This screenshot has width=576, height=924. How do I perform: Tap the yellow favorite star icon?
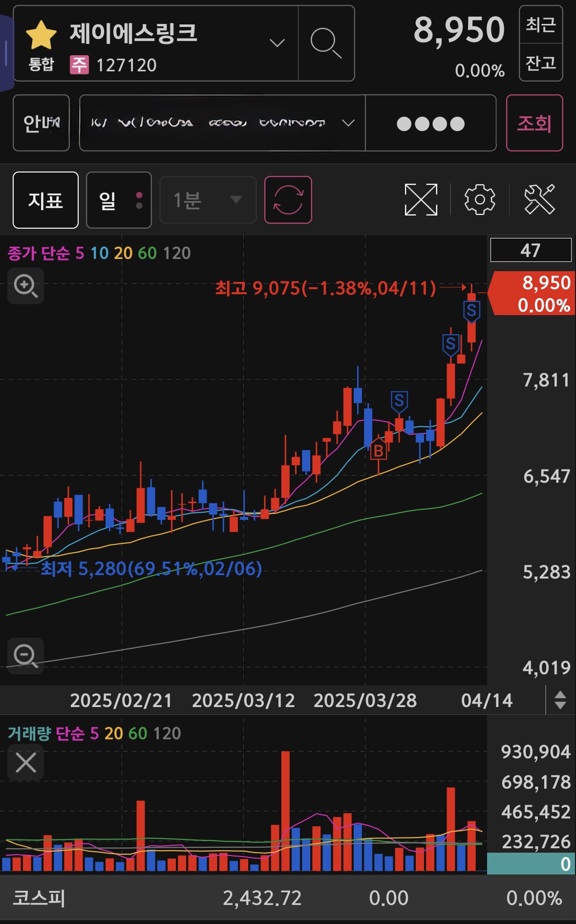click(x=41, y=35)
